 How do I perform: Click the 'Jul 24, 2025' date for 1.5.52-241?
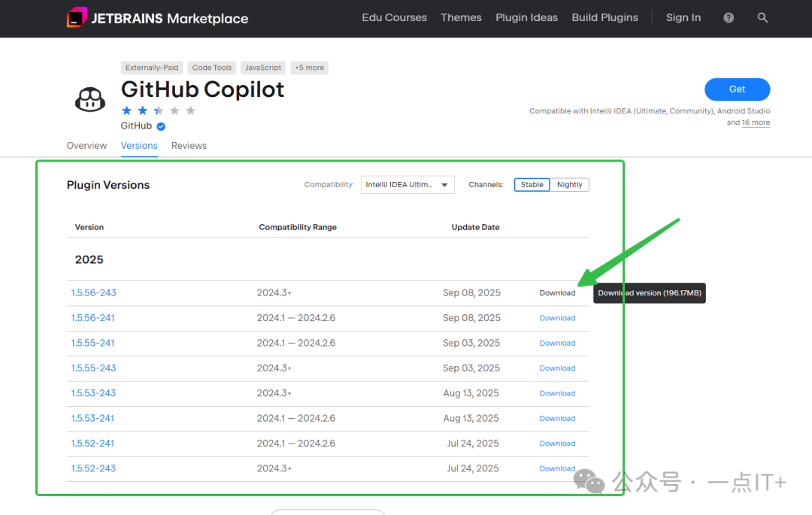pyautogui.click(x=473, y=444)
